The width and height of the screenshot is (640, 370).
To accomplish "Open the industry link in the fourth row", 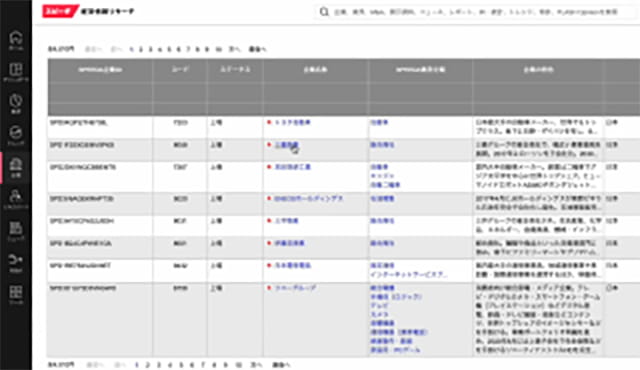I will [382, 199].
